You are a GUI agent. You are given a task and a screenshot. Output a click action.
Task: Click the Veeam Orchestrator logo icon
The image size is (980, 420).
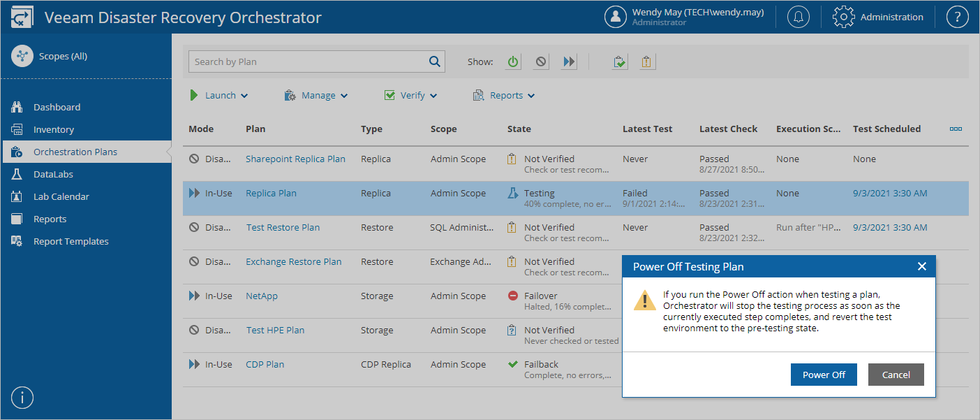click(22, 17)
